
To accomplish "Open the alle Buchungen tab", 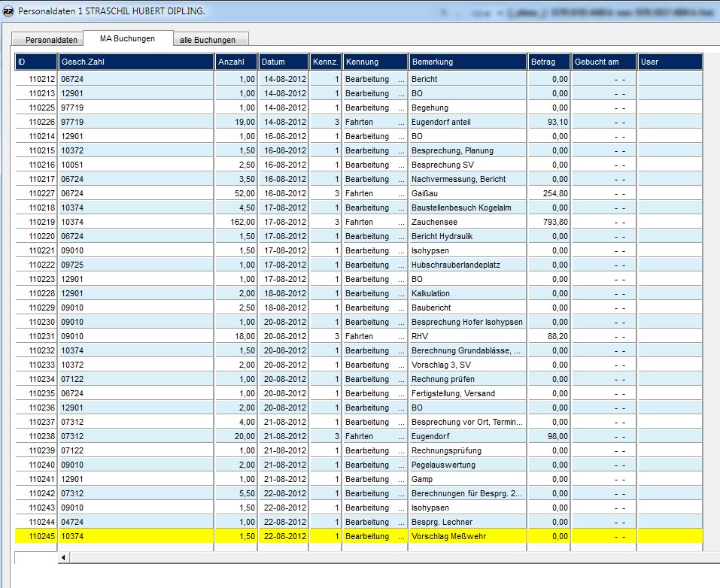I will [209, 40].
